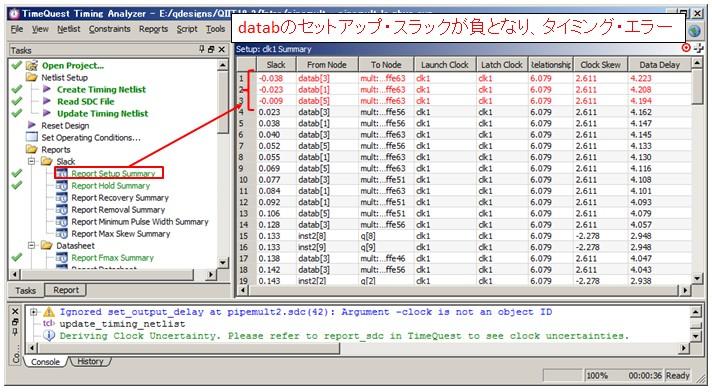Click Report Setup Summary report icon
This screenshot has width=712, height=392.
click(x=62, y=173)
